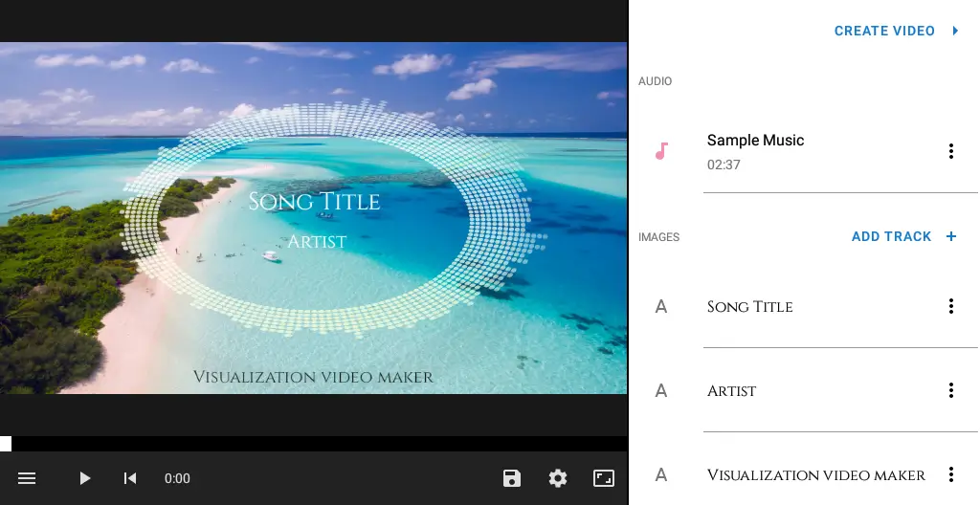Open Song Title track options menu
The width and height of the screenshot is (980, 505).
(950, 306)
